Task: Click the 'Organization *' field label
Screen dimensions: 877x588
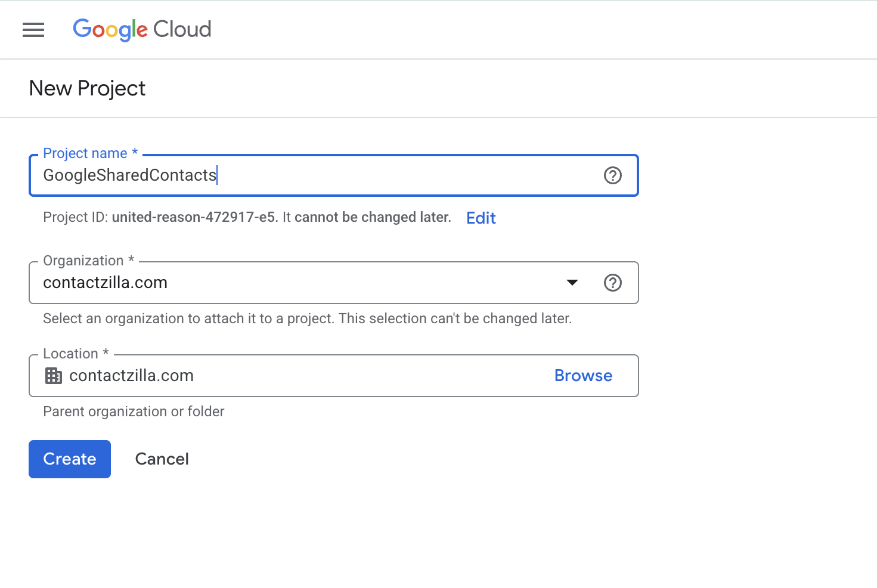Action: click(x=89, y=261)
